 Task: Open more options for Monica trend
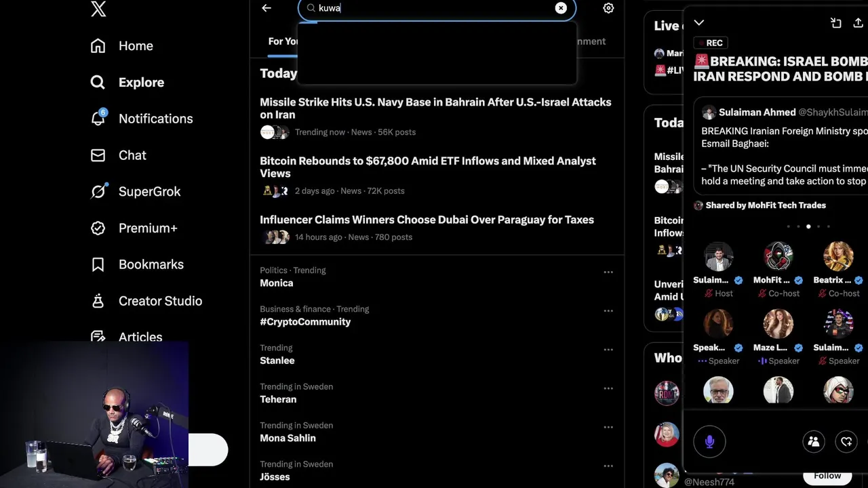(608, 272)
